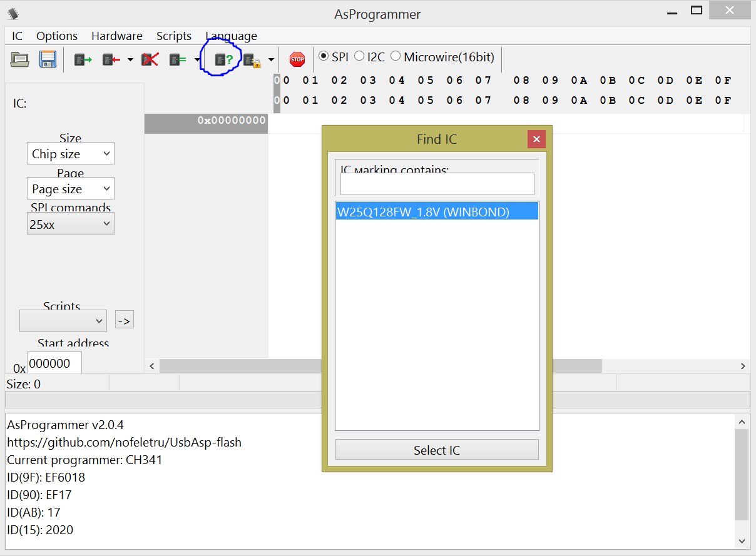Click the Erase IC icon with red X

click(150, 59)
